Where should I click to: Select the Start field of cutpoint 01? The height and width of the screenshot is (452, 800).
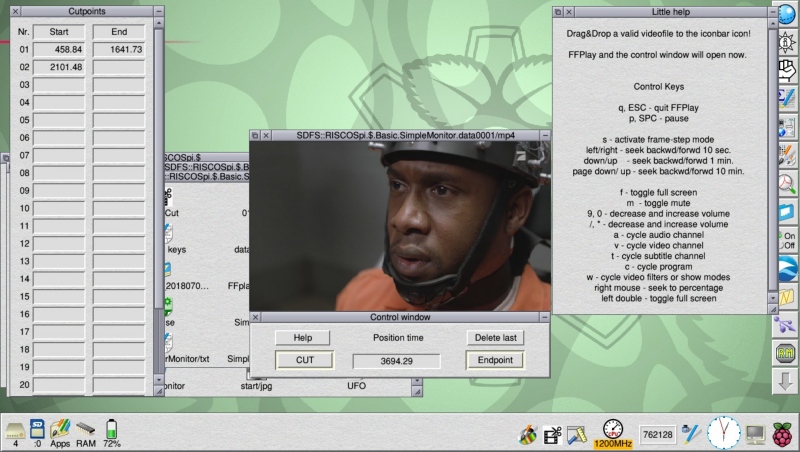click(x=59, y=49)
